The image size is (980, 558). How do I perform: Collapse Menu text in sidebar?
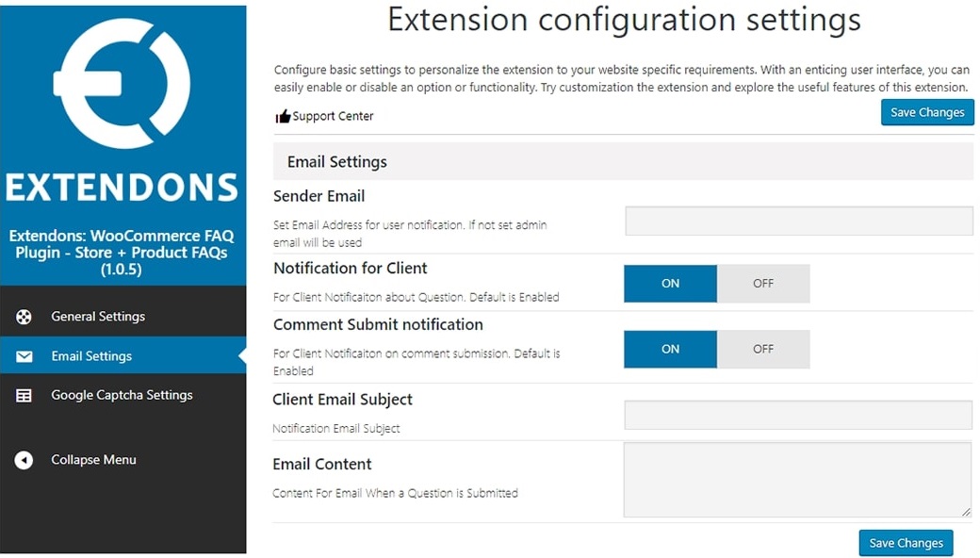pyautogui.click(x=93, y=460)
